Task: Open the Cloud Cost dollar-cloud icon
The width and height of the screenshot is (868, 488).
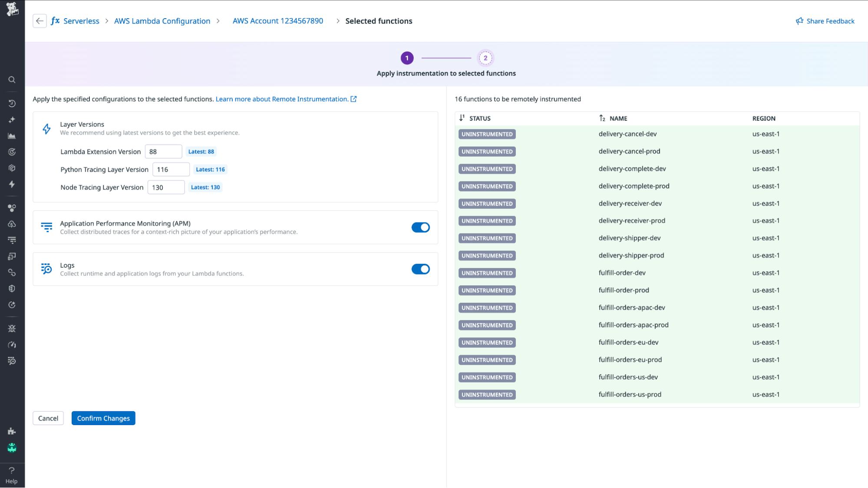Action: tap(12, 224)
